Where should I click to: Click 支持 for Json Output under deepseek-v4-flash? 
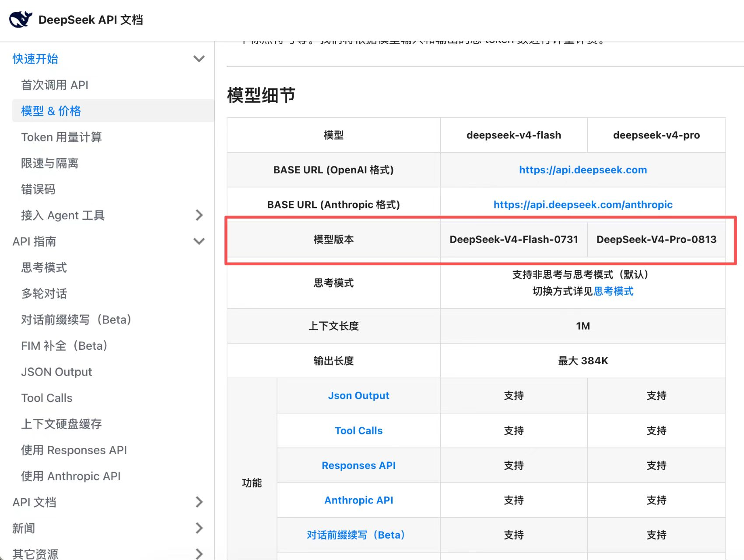(514, 396)
